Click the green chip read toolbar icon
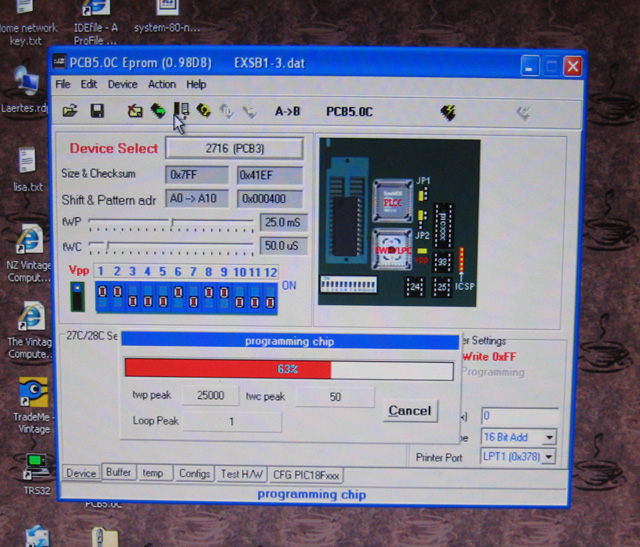 [158, 111]
